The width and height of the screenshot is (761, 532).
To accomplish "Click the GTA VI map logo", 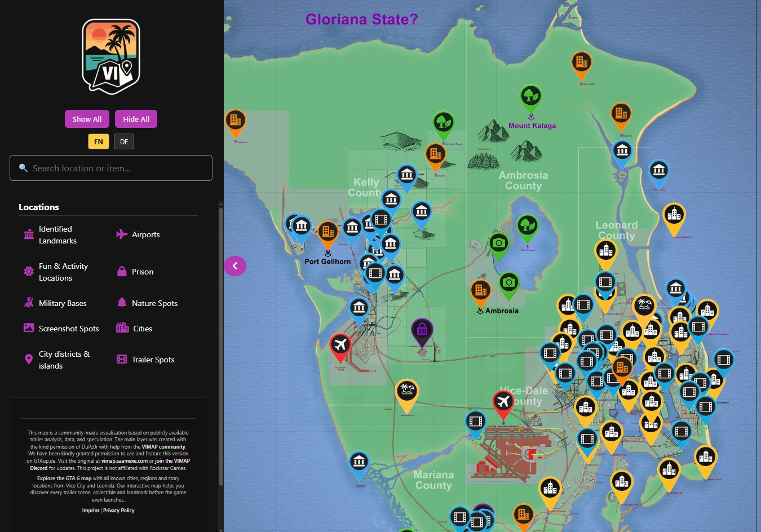I will click(111, 57).
